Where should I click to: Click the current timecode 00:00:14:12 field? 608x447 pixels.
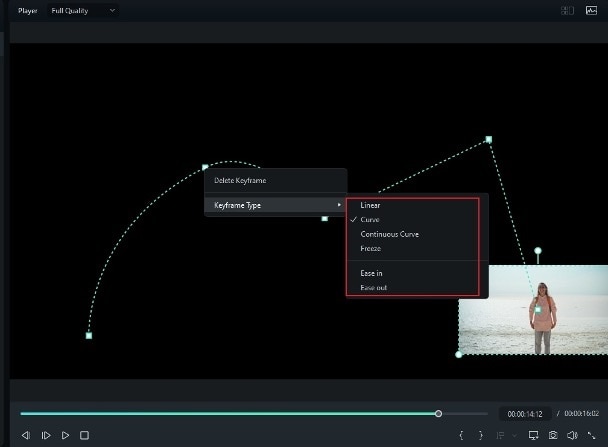coord(525,414)
